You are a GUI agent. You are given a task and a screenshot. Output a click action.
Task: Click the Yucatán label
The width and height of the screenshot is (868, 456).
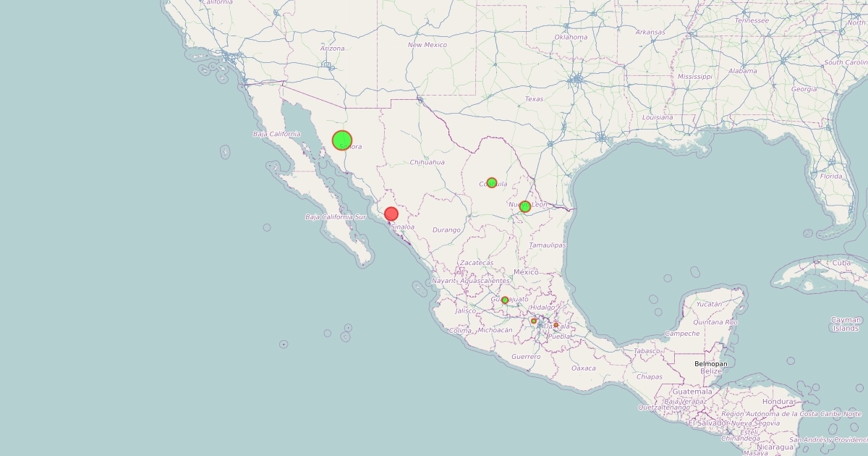click(x=710, y=304)
